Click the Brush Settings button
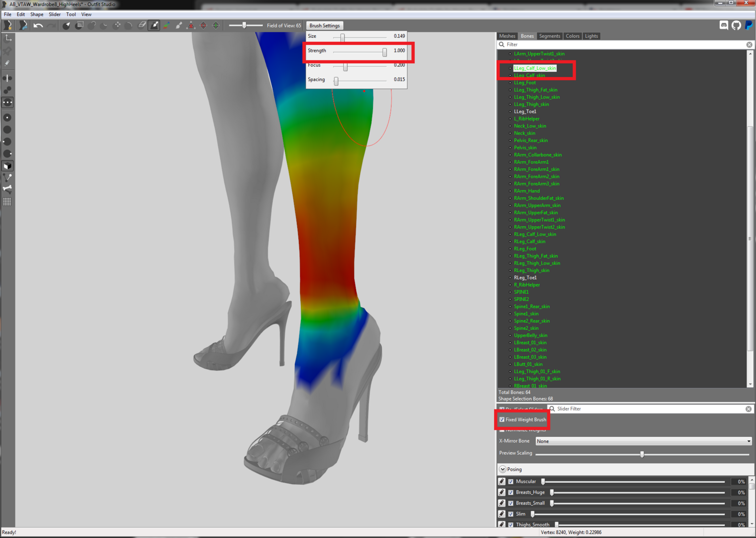Image resolution: width=756 pixels, height=538 pixels. 325,25
